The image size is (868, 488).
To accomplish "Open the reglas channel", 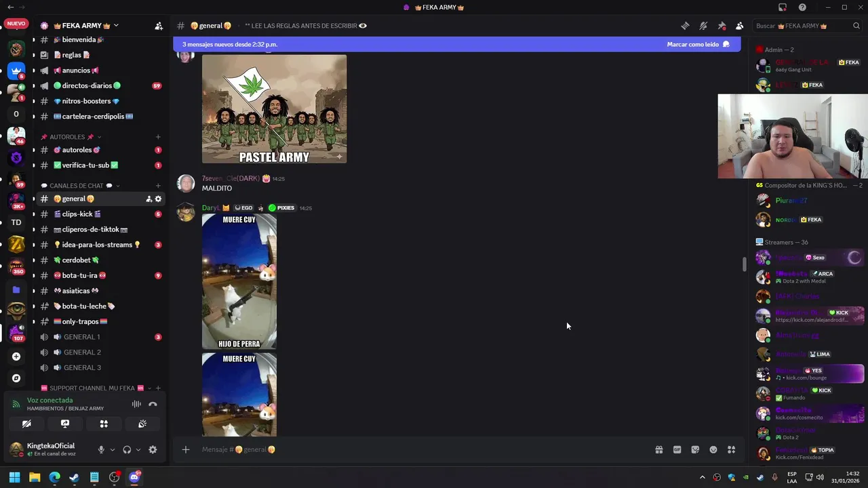I will 100,55.
